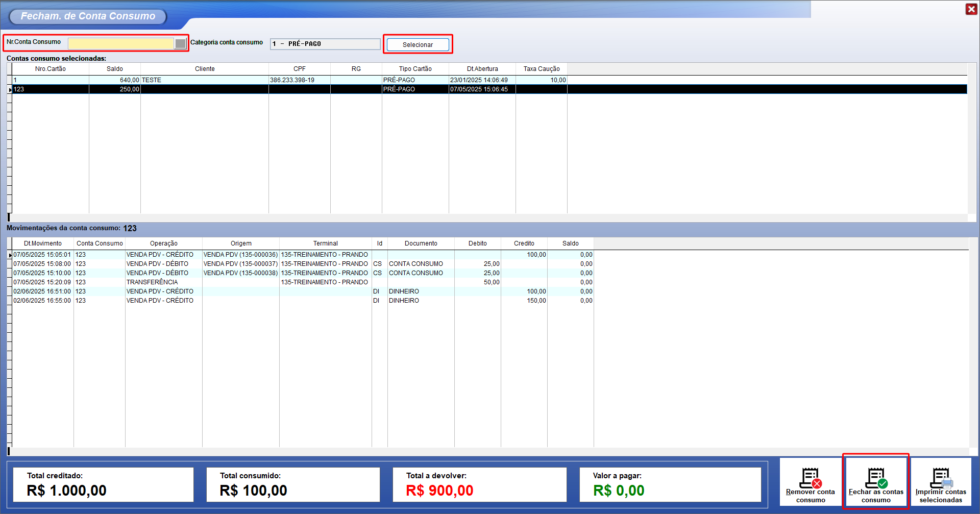Viewport: 980px width, 514px height.
Task: Open the Categoria conta consumo field
Action: point(325,44)
